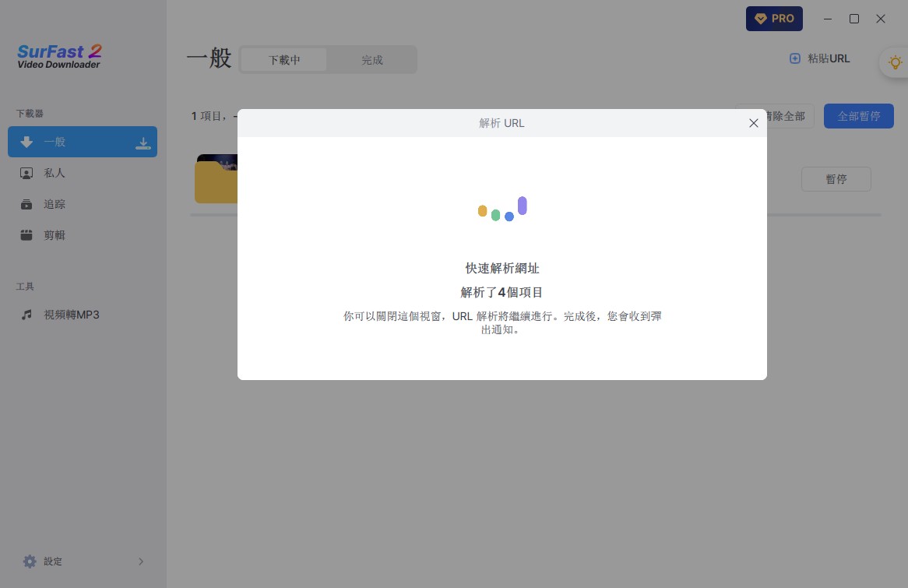This screenshot has width=908, height=588.
Task: Click the 剪輯 clapperboard icon
Action: click(x=26, y=235)
